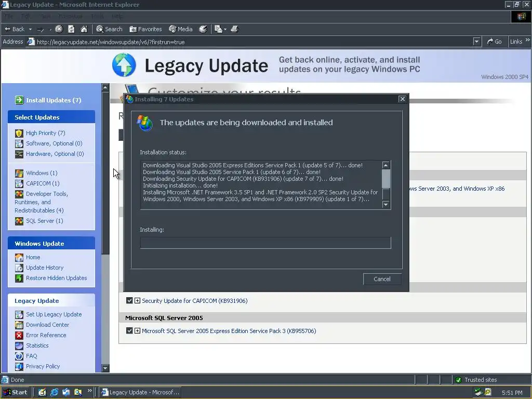Click the Mail toolbar icon
Viewport: 532px width, 399px height.
[x=218, y=29]
